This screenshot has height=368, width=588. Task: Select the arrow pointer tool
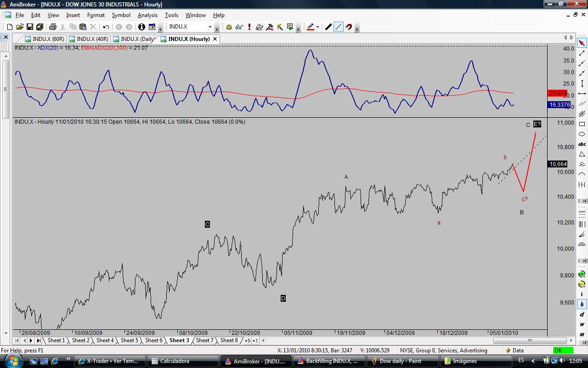click(x=582, y=43)
